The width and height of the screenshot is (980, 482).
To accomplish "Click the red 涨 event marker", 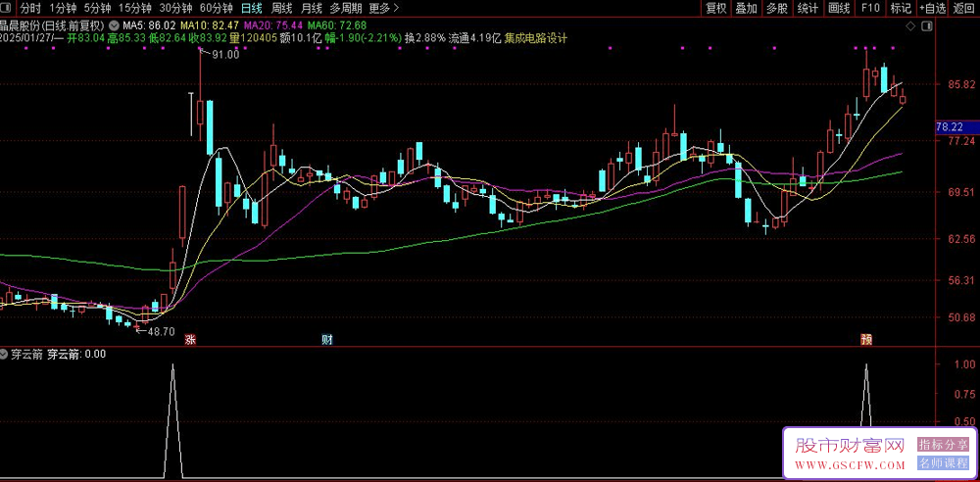I will pyautogui.click(x=189, y=340).
